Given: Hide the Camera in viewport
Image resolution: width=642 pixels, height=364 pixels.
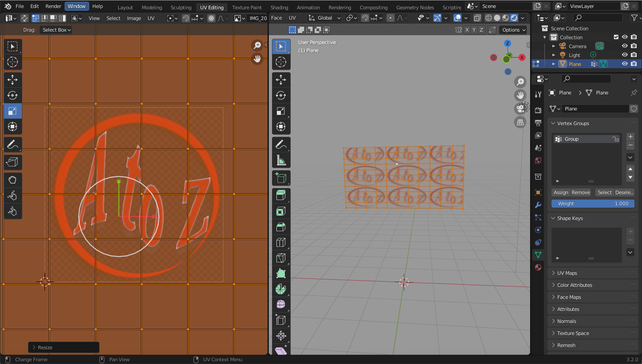Looking at the screenshot, I should pos(625,46).
